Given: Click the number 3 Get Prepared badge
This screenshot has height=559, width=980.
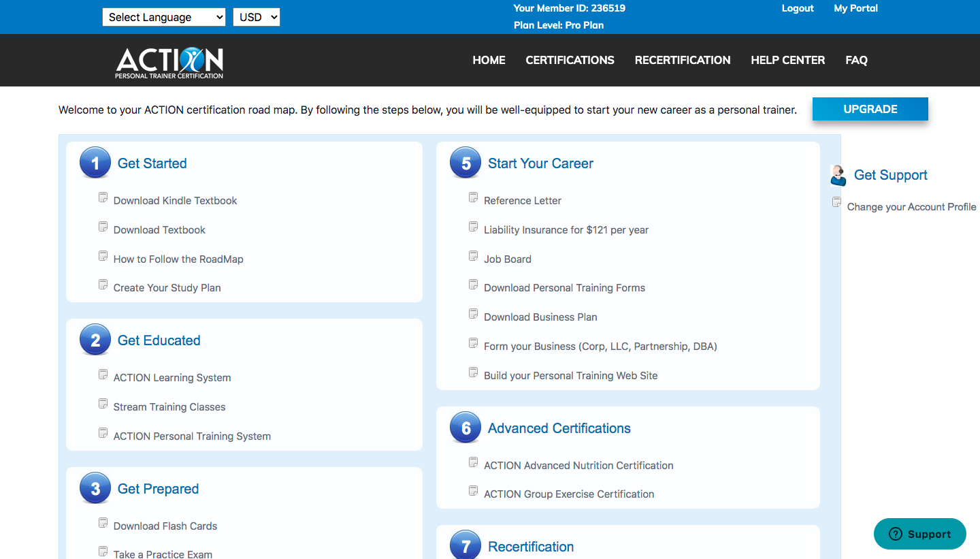Looking at the screenshot, I should pos(95,489).
